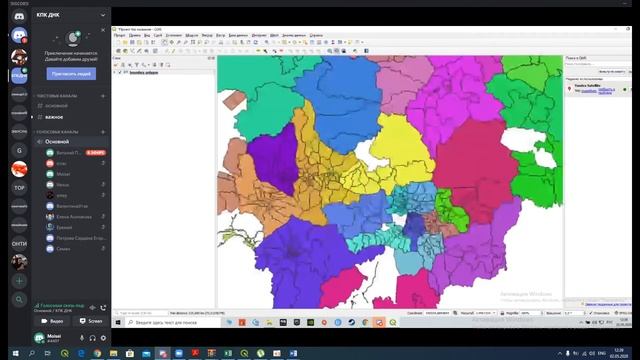The height and width of the screenshot is (360, 640).
Task: Open File Explorer from the Windows taskbar
Action: coord(113,353)
